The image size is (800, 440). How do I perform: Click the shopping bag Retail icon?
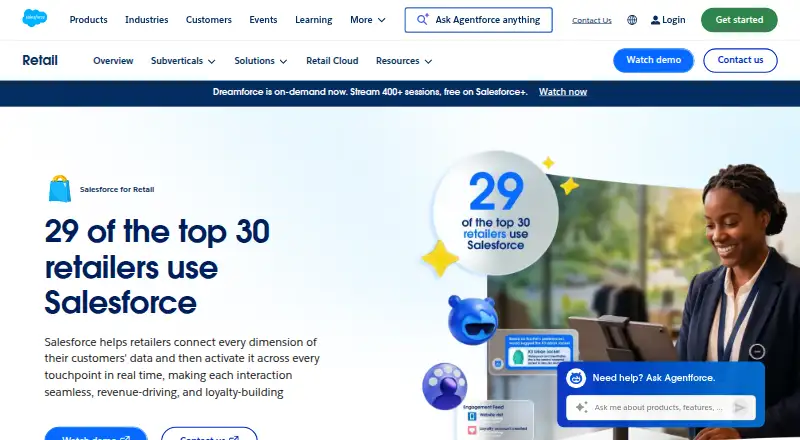click(x=60, y=188)
